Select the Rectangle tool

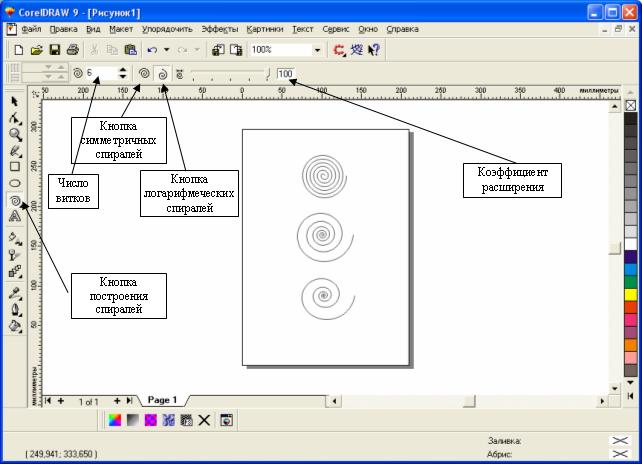point(15,167)
